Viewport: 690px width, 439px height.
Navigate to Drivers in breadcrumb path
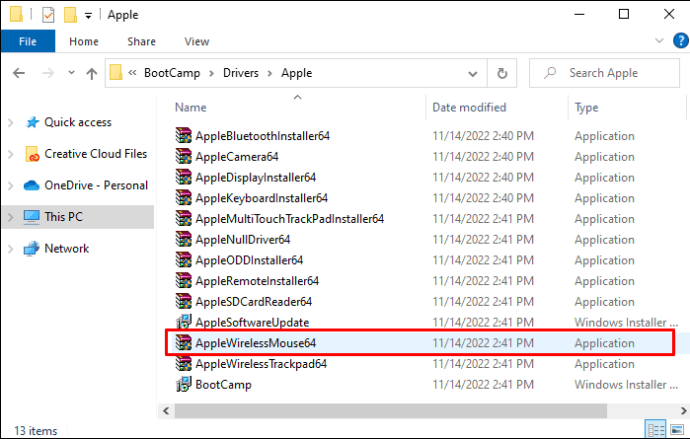pyautogui.click(x=241, y=73)
